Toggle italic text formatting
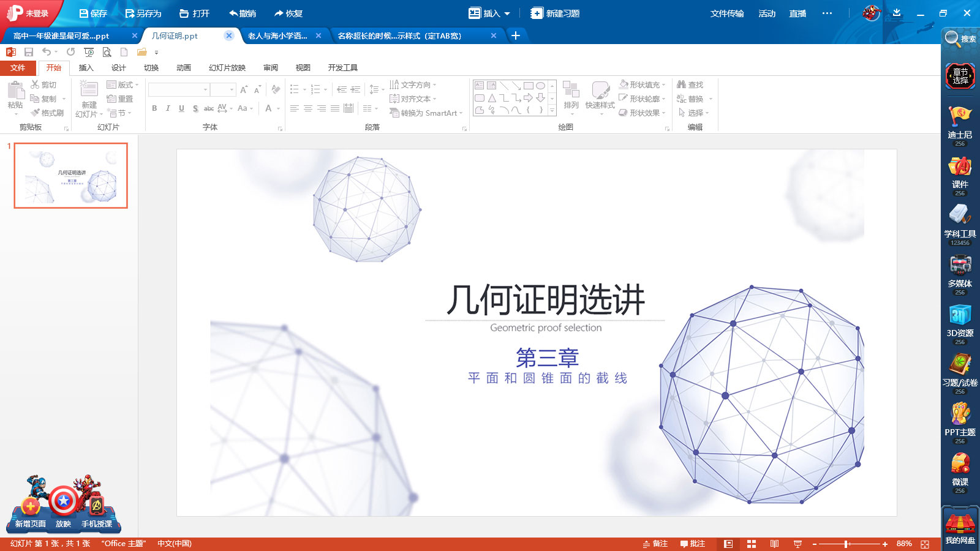The width and height of the screenshot is (980, 551). coord(168,108)
